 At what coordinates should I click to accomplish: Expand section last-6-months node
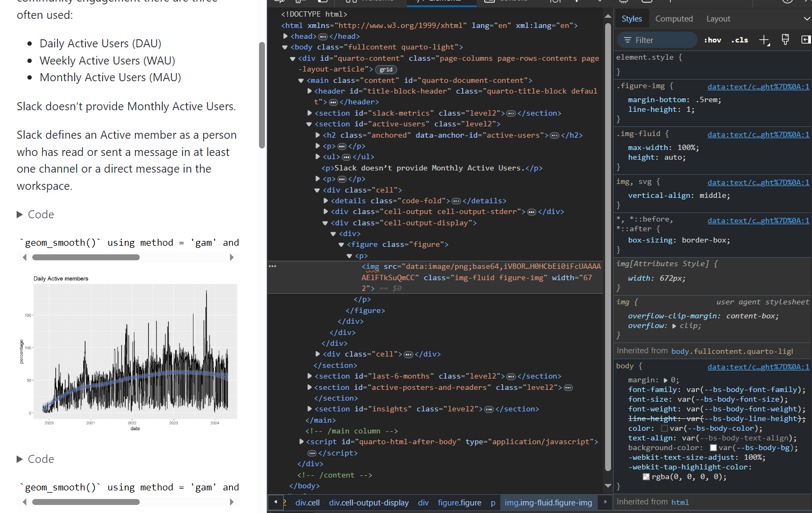point(310,376)
